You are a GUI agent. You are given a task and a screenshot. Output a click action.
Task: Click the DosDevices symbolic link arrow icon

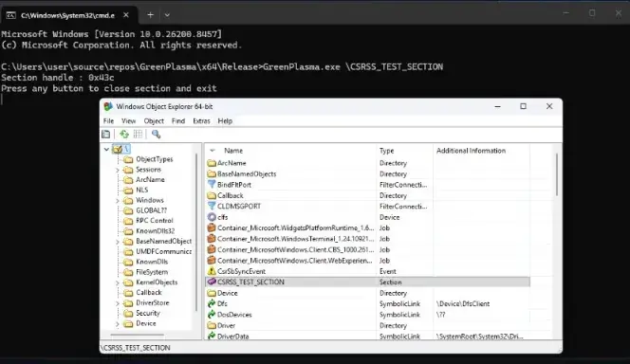(x=212, y=315)
